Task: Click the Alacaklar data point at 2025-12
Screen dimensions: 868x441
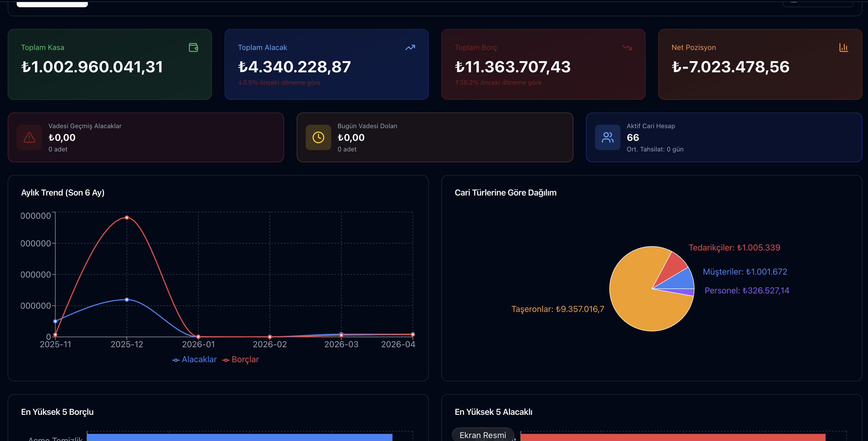Action: pos(127,299)
